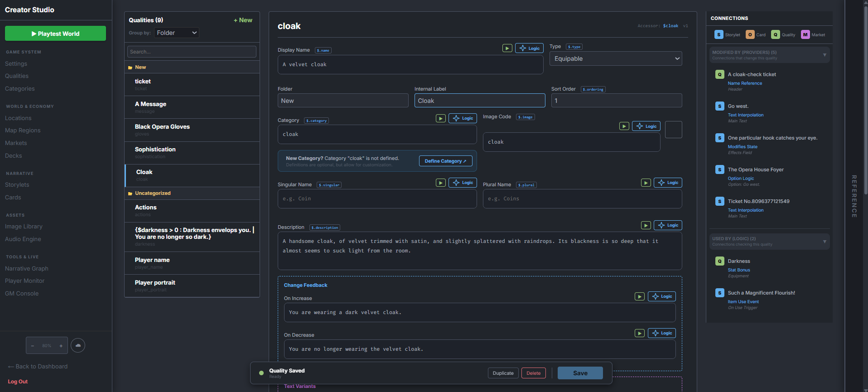Image resolution: width=868 pixels, height=392 pixels.
Task: Collapse the New folder group
Action: [140, 67]
